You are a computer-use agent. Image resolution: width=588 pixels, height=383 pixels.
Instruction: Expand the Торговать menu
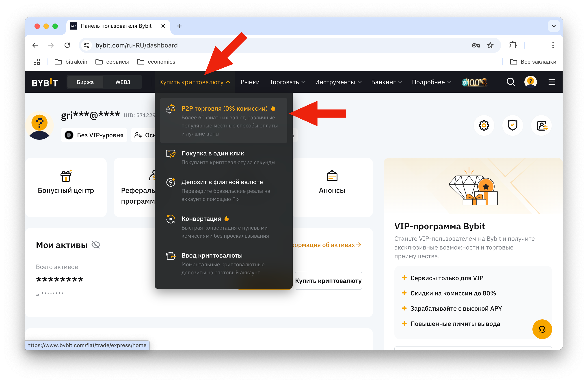tap(287, 82)
